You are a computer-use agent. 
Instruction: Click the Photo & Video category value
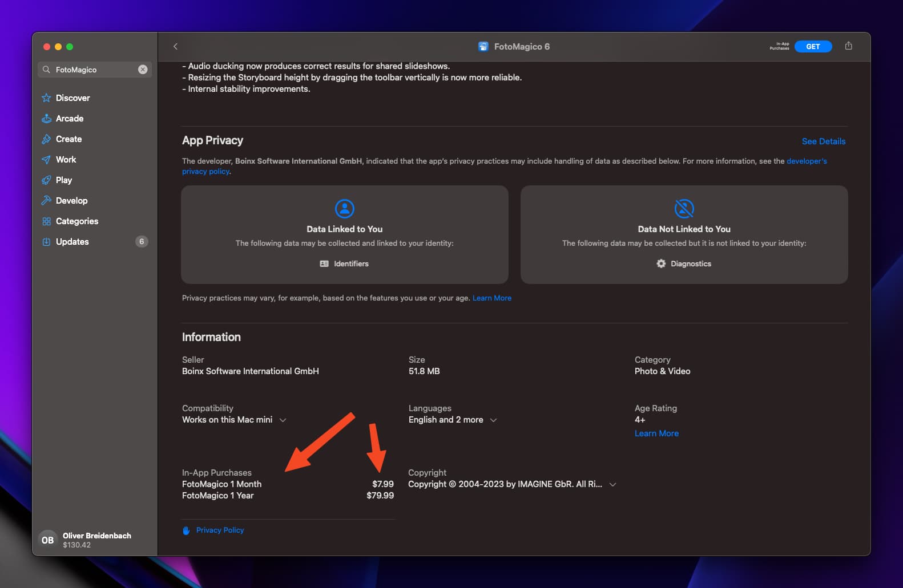[662, 371]
